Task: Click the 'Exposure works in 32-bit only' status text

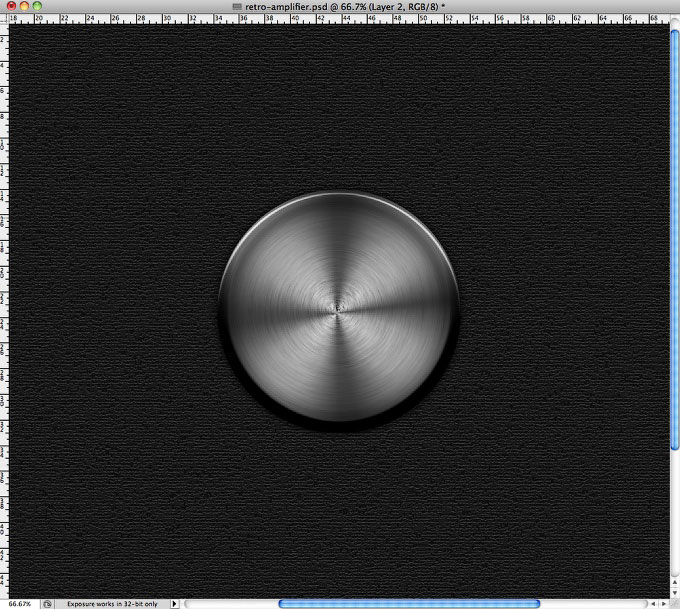Action: point(112,604)
